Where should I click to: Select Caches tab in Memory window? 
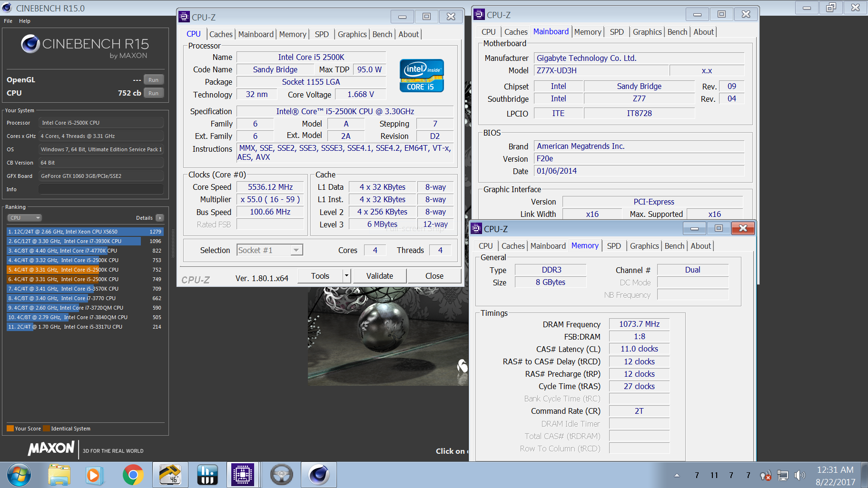tap(513, 246)
